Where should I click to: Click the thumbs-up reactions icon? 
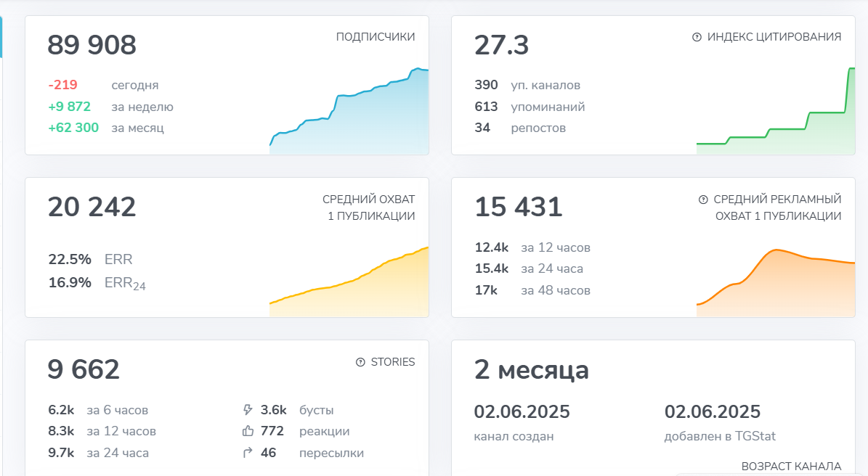248,431
